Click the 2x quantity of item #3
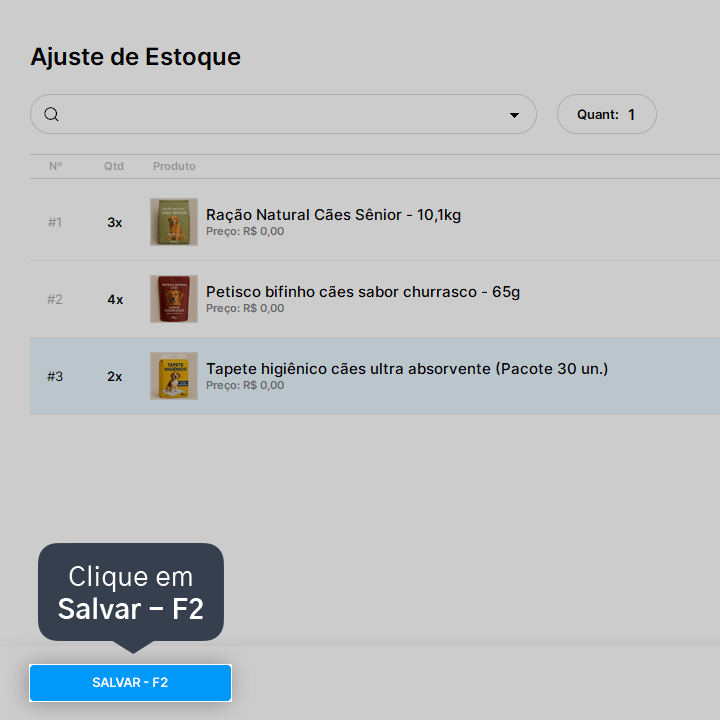720x720 pixels. 115,377
